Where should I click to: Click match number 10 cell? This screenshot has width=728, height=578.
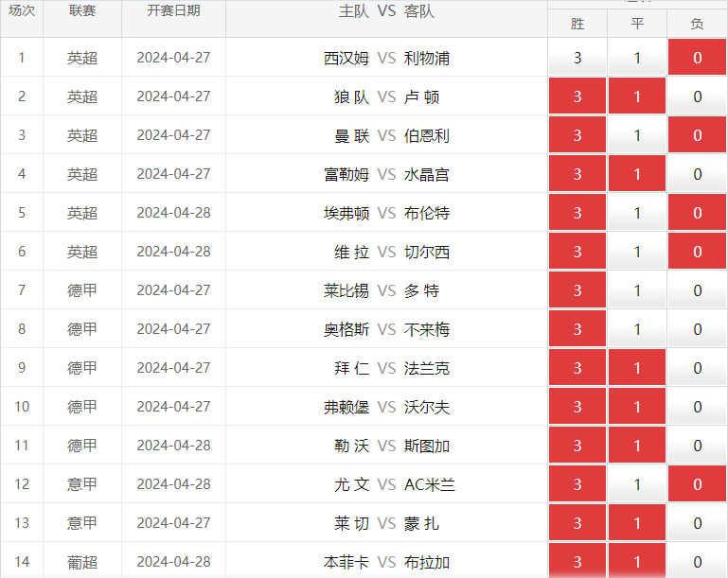click(x=22, y=407)
